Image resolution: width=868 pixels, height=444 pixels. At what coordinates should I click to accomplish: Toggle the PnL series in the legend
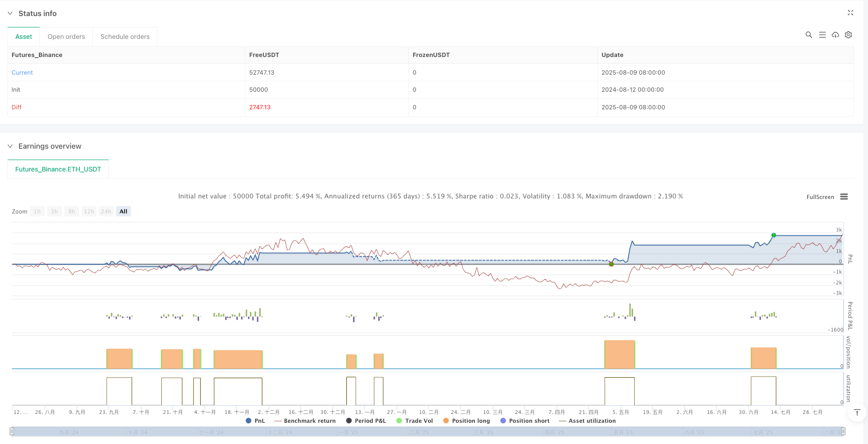pyautogui.click(x=255, y=421)
